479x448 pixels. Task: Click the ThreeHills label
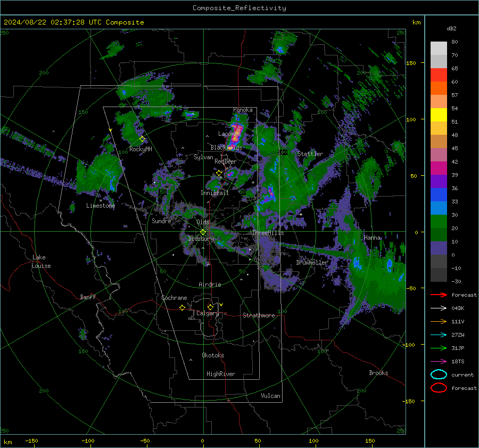(x=268, y=233)
